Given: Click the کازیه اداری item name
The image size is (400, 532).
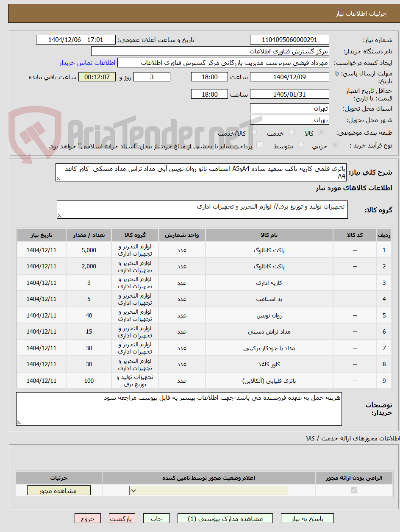Looking at the screenshot, I should pyautogui.click(x=269, y=283).
